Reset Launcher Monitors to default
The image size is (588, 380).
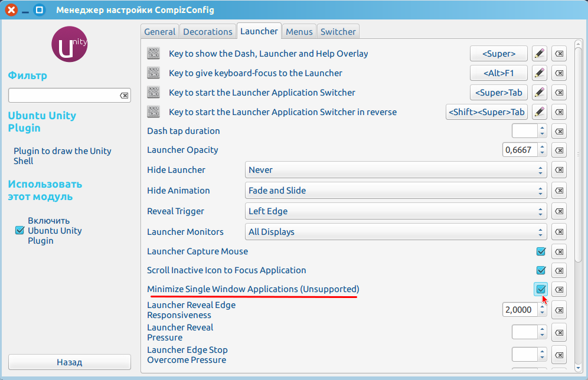coord(559,231)
